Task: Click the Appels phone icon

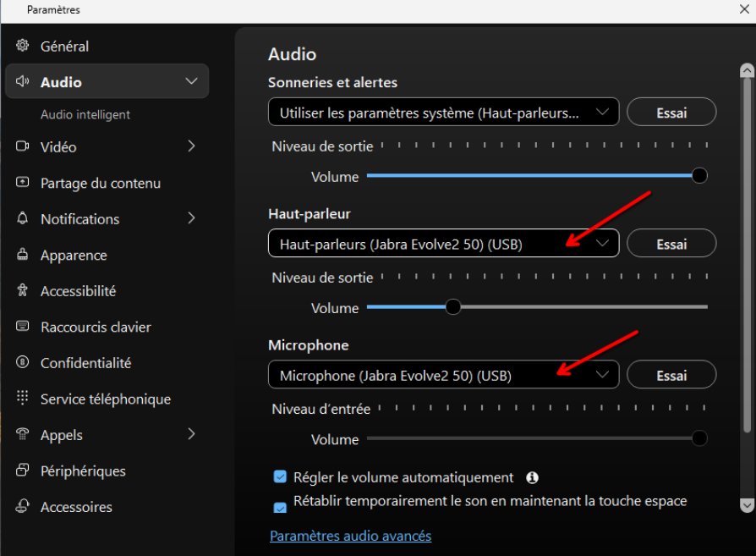Action: click(x=22, y=433)
